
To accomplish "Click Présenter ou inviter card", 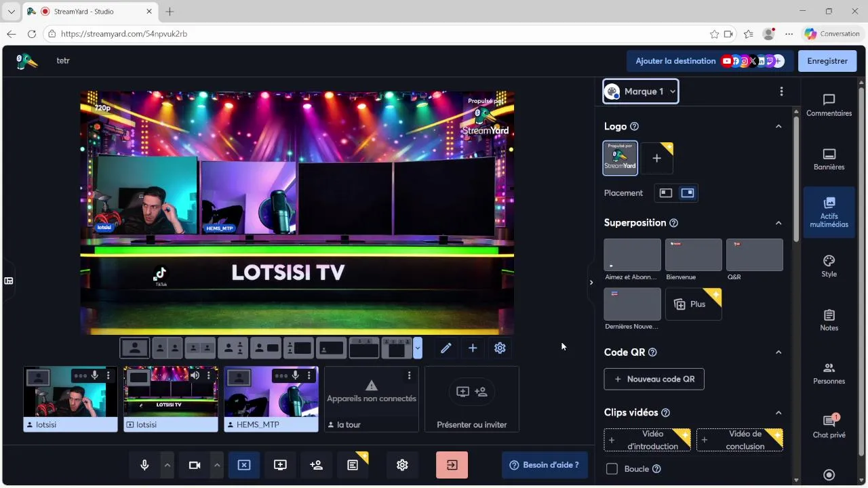I will click(472, 399).
